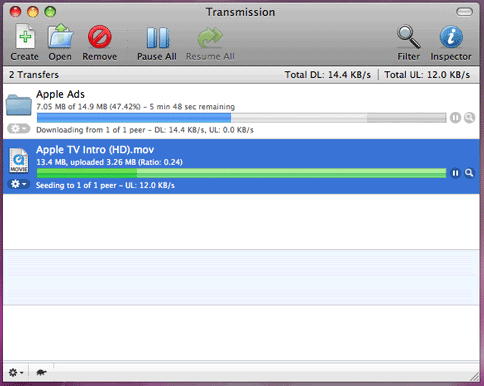
Task: Close the Transmission window with red button
Action: click(x=15, y=12)
